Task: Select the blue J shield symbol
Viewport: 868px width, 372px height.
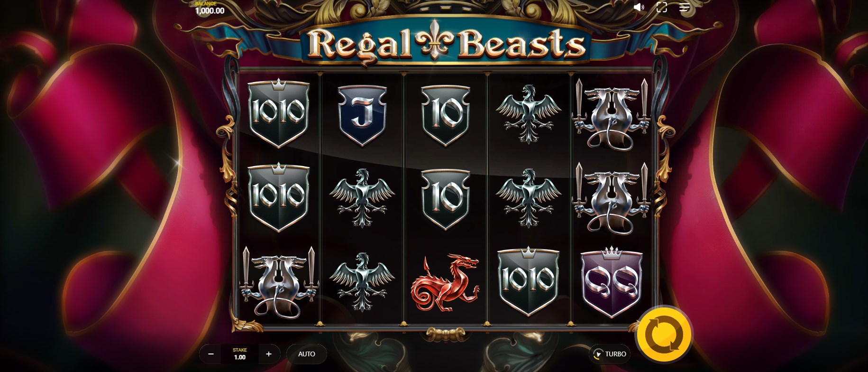Action: (x=362, y=115)
